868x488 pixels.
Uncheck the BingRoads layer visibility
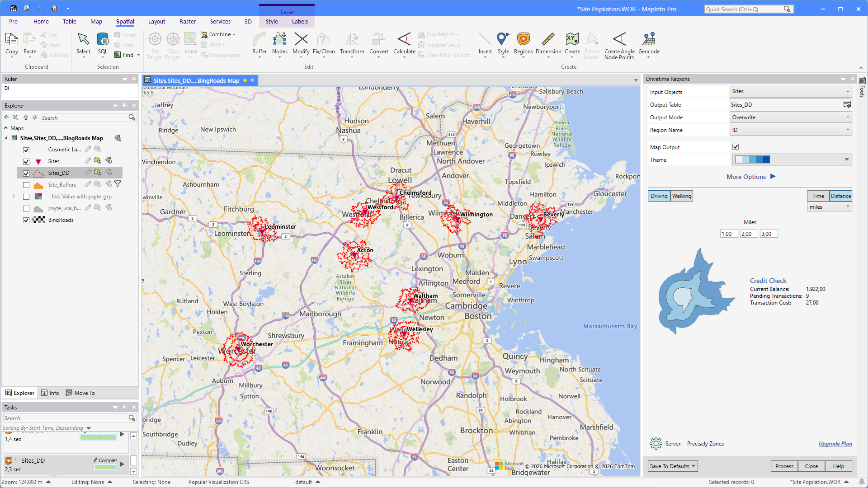(x=26, y=220)
